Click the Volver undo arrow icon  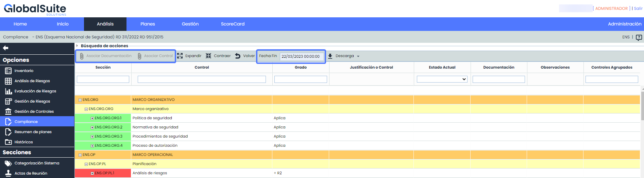pos(238,56)
